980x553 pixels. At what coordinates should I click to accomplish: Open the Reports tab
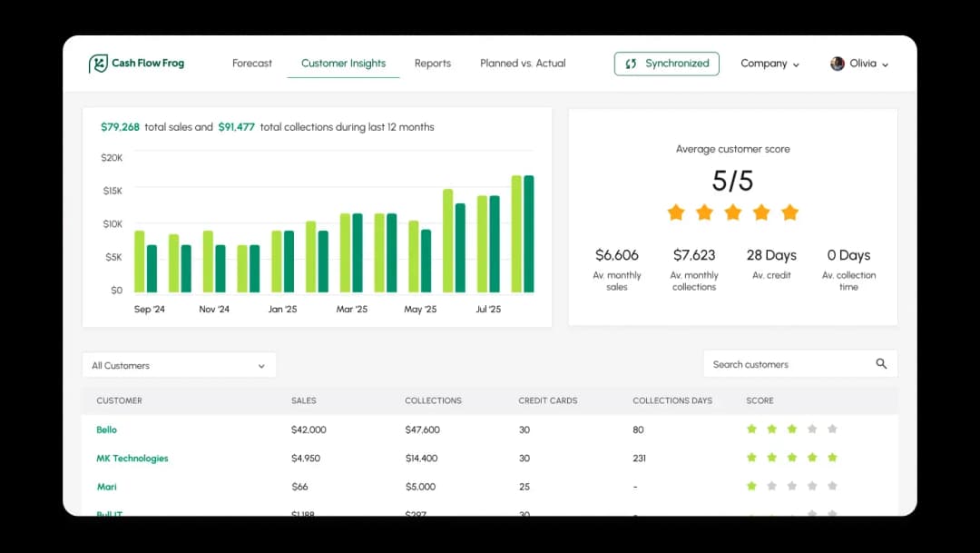point(433,64)
